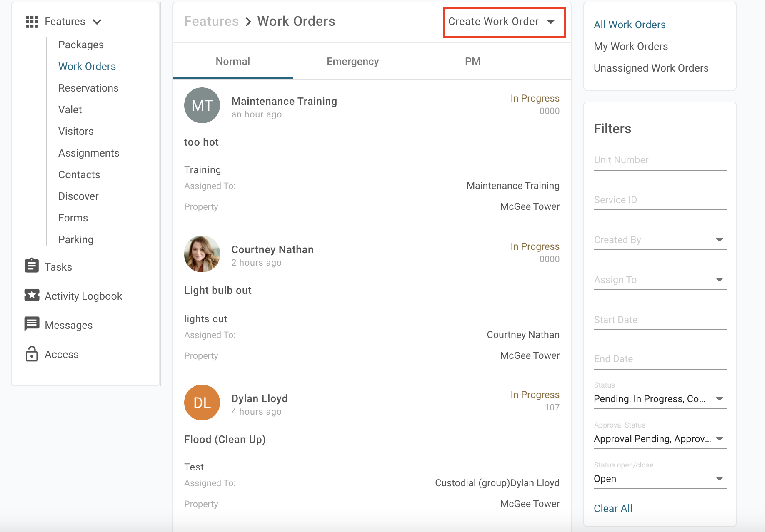The image size is (765, 532).
Task: Show Unassigned Work Orders
Action: coord(651,68)
